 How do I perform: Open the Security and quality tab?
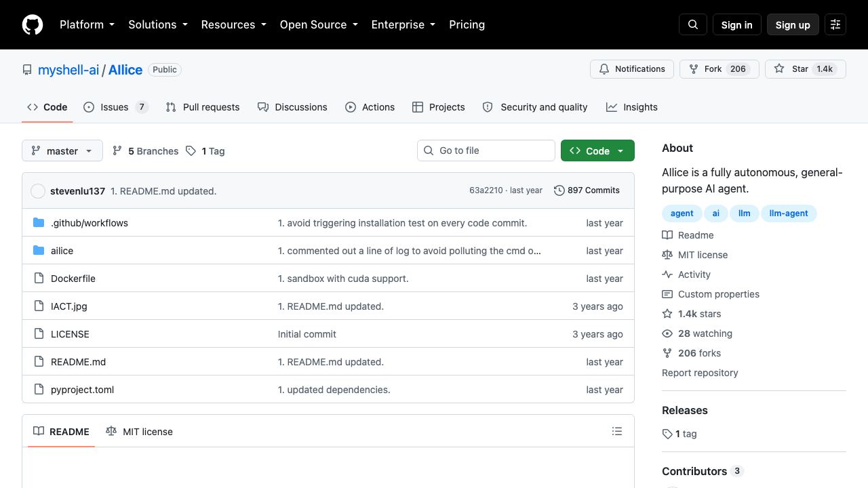click(535, 107)
